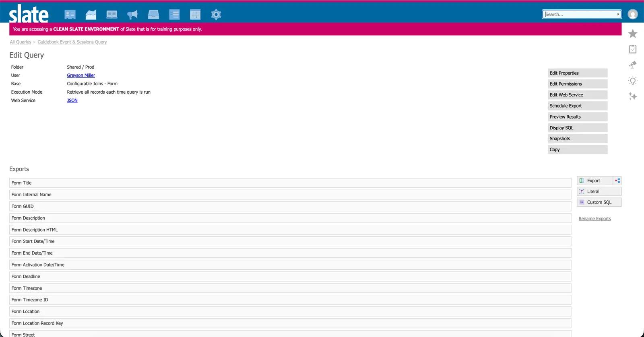Select the Form Description HTML export row
Viewport: 644px width, 337px height.
pos(290,230)
